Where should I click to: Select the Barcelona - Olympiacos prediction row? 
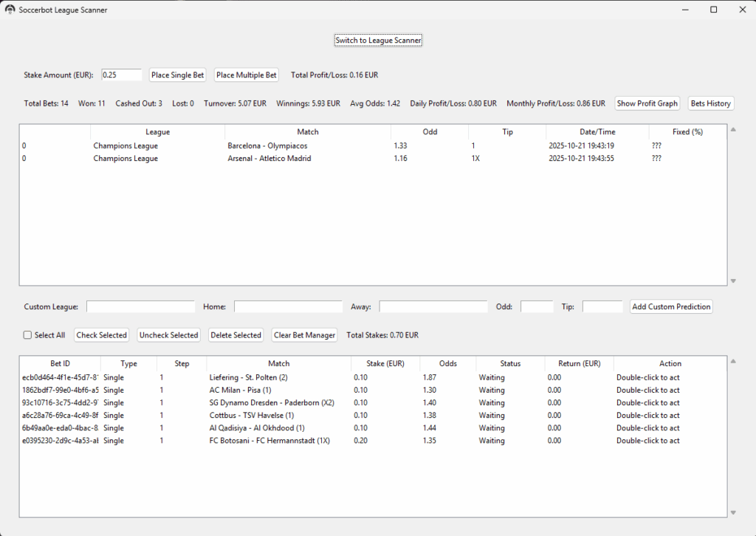tap(373, 145)
